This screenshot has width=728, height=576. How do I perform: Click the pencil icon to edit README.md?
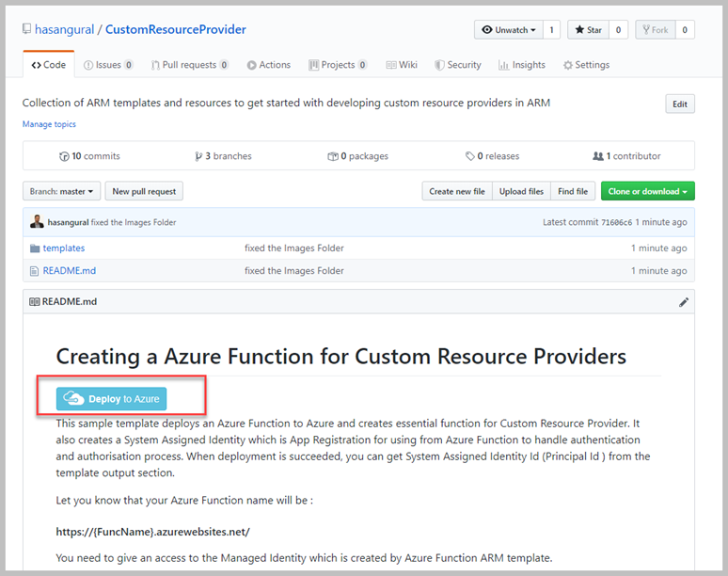click(684, 302)
